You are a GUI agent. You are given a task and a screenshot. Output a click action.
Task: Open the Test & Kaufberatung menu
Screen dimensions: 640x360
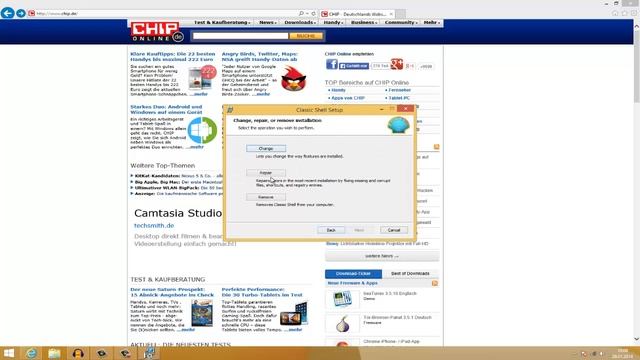tap(222, 22)
